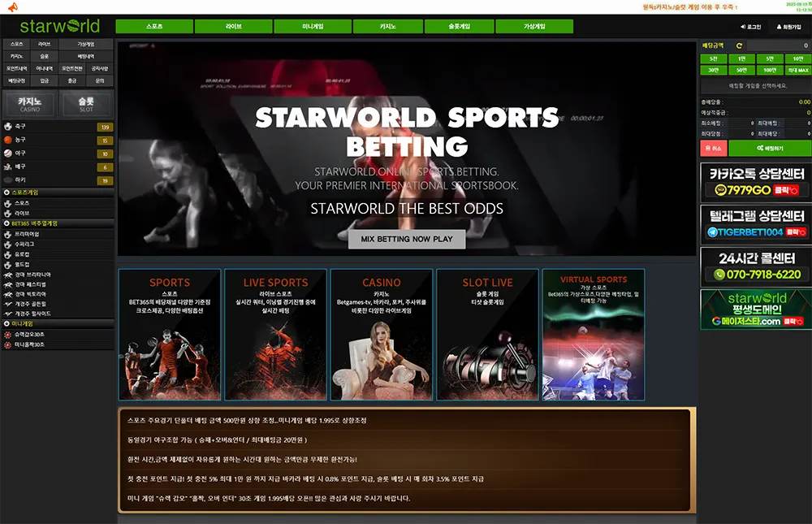Click the starworld 평생도메인 banner
Screen dimensions: 812x524
(x=756, y=310)
